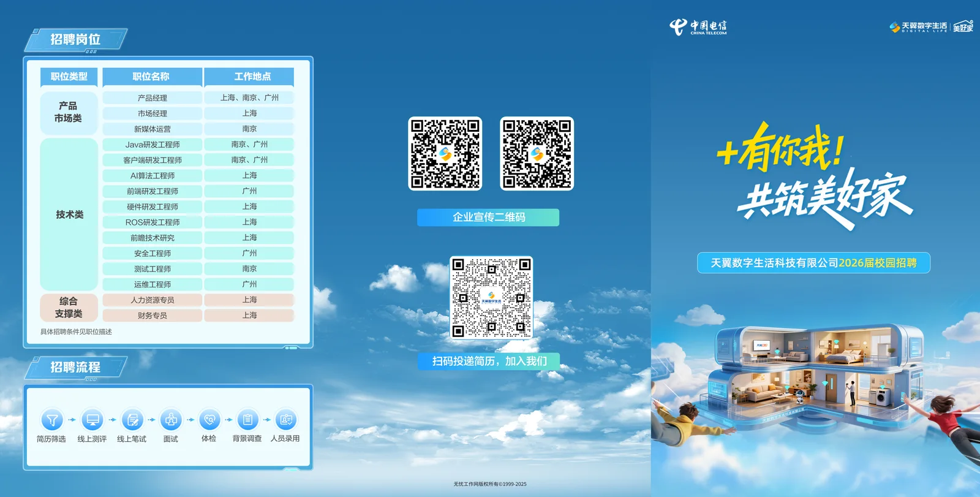The height and width of the screenshot is (497, 980).
Task: Click the 上海、南京、广州 location cell
Action: point(249,97)
